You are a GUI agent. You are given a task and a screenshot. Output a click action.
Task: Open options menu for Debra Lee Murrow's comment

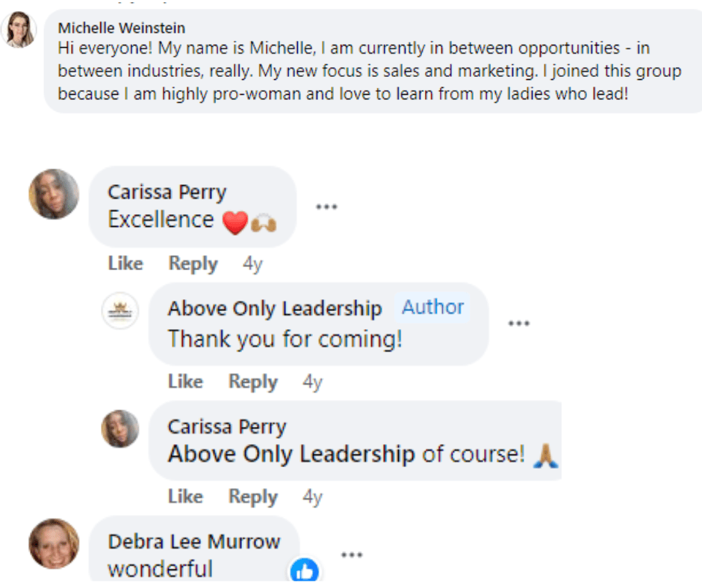pos(352,554)
